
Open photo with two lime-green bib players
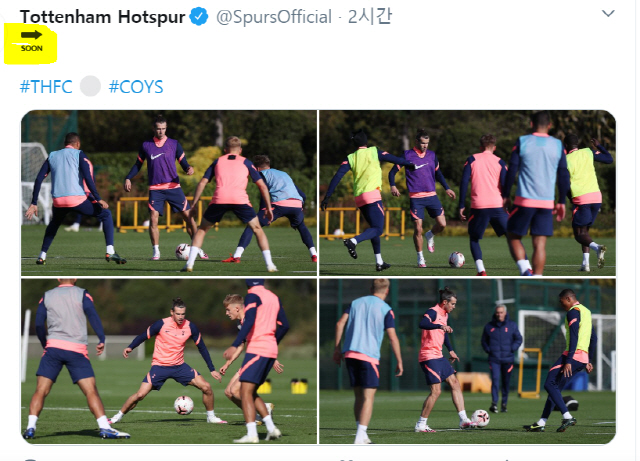click(467, 193)
